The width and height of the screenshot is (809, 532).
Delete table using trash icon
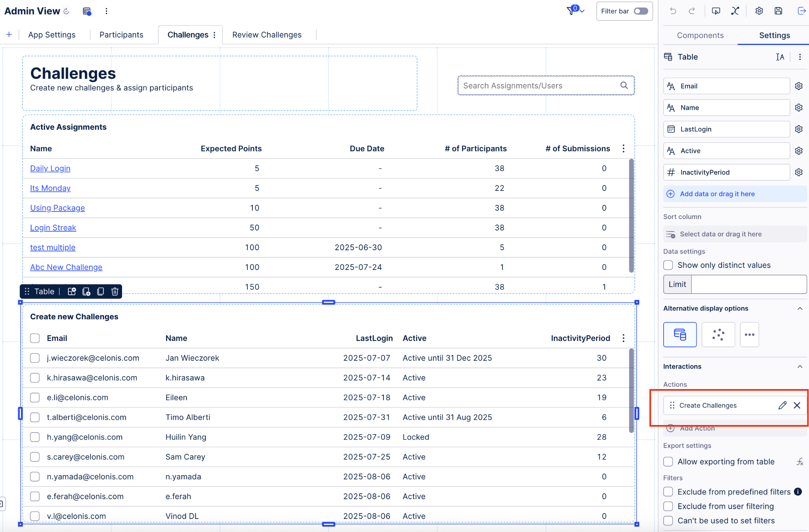coord(115,291)
